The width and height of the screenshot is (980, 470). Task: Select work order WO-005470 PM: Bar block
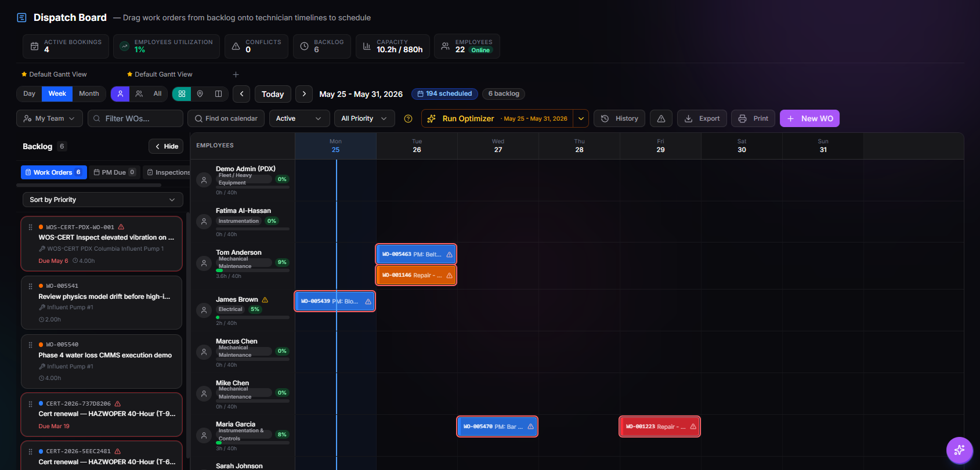[497, 426]
